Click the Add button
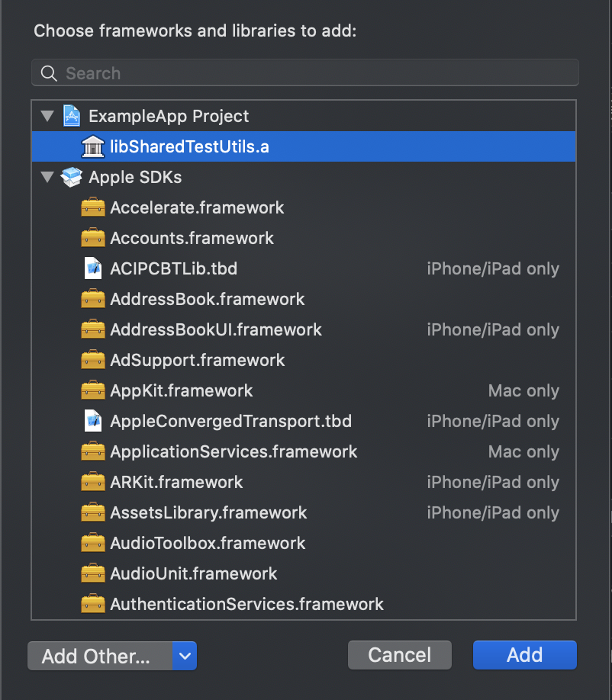Image resolution: width=612 pixels, height=700 pixels. coord(524,654)
